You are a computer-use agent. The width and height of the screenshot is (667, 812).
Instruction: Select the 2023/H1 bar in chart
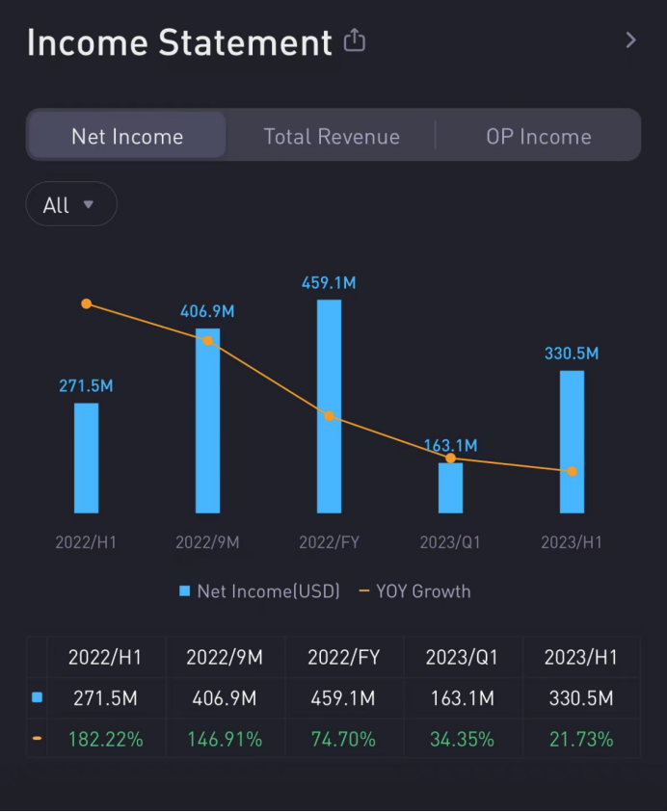pos(572,442)
